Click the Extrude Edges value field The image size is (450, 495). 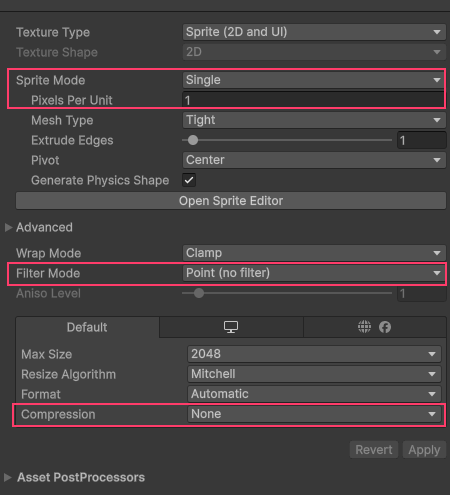click(x=421, y=140)
